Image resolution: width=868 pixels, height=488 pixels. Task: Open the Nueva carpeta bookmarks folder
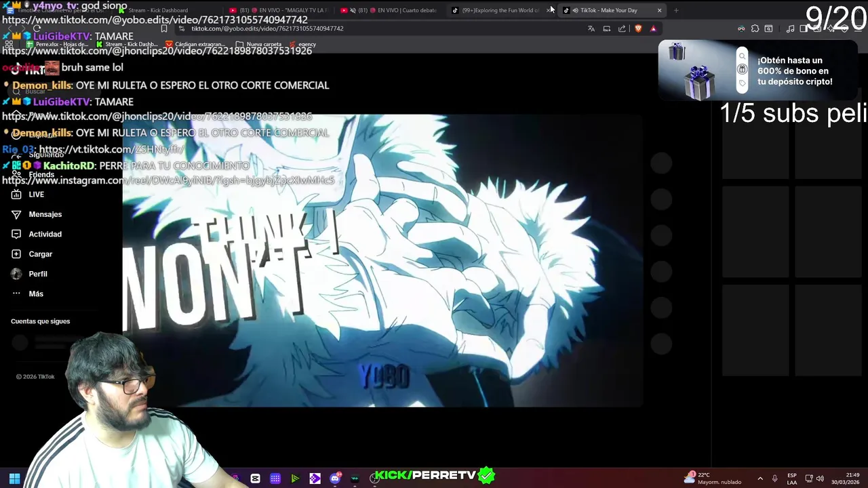(258, 44)
